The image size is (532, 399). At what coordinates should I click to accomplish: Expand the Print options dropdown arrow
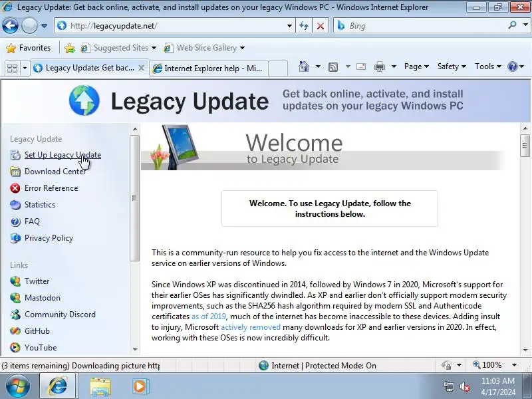coord(394,66)
